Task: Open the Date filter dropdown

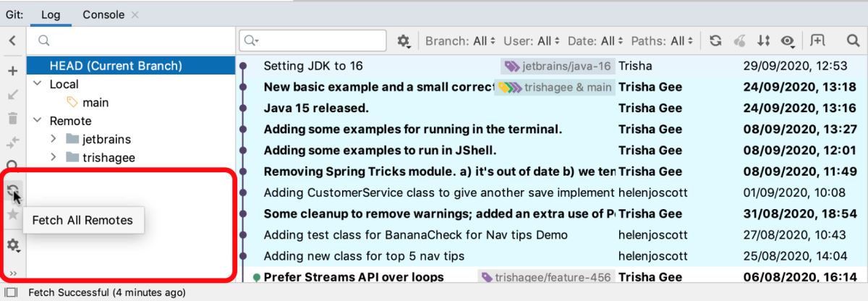Action: point(596,41)
